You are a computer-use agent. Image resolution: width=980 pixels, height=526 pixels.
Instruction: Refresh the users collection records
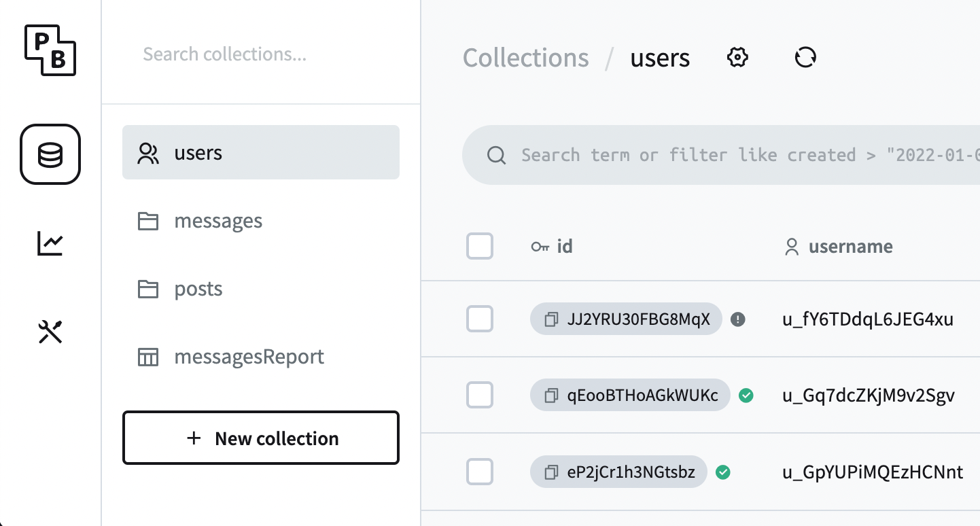[x=805, y=58]
